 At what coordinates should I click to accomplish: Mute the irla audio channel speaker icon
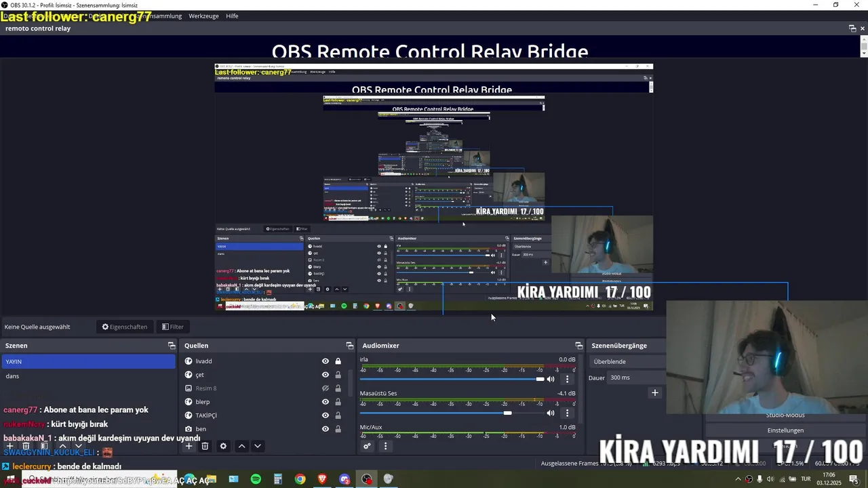tap(551, 379)
